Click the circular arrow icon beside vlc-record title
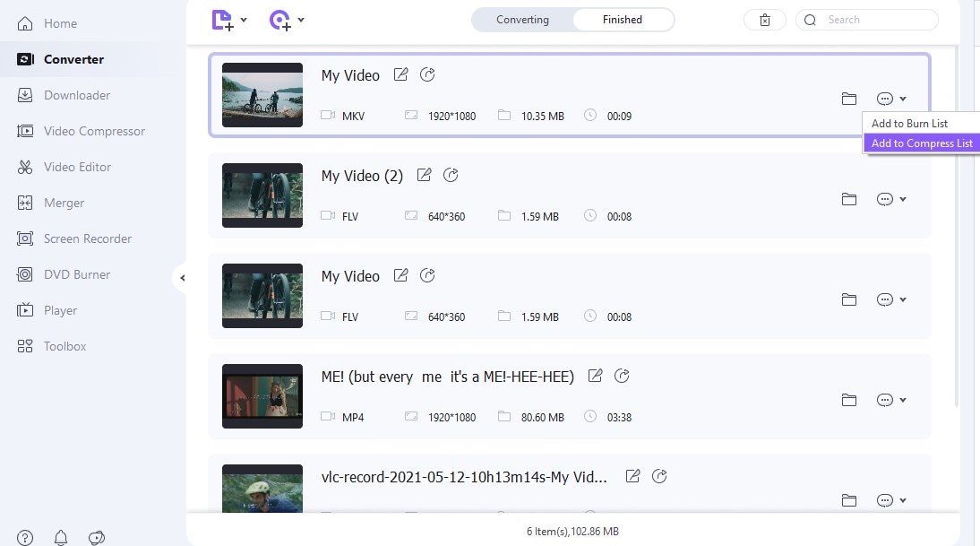This screenshot has width=980, height=546. point(659,476)
